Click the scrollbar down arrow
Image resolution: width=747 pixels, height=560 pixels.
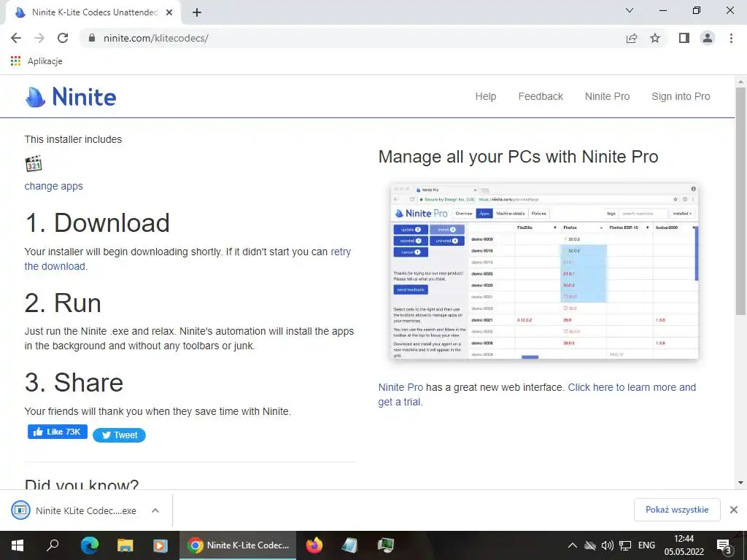coord(740,483)
